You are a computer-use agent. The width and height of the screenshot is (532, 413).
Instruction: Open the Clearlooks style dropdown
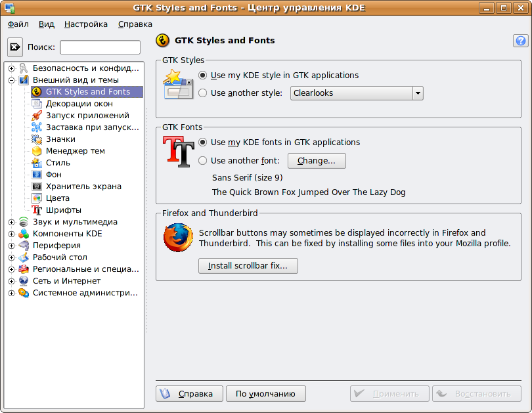[357, 93]
